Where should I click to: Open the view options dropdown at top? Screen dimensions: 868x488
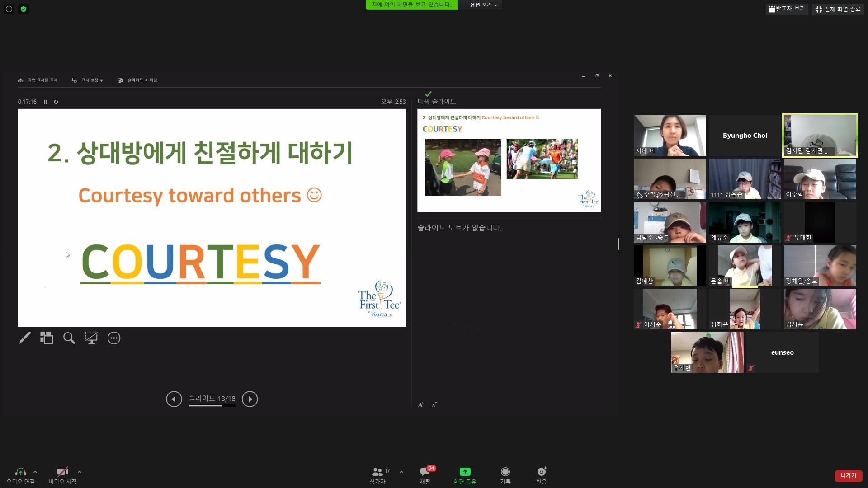pos(483,5)
